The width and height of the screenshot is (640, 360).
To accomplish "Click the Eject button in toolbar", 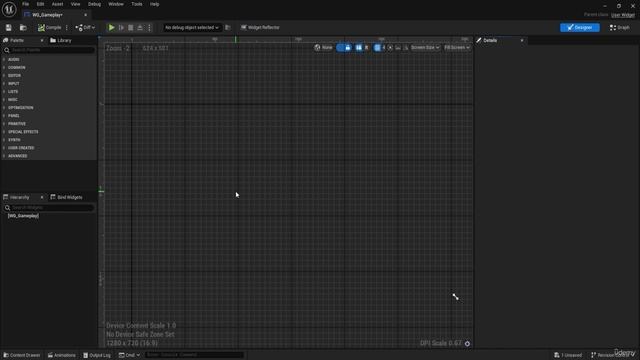I will tap(140, 27).
